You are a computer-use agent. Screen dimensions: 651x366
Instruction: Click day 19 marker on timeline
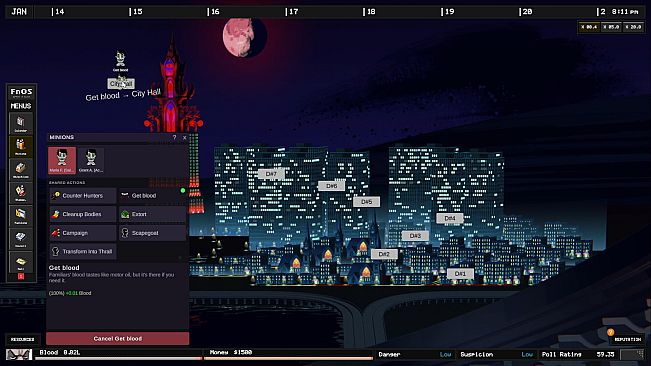[x=448, y=12]
